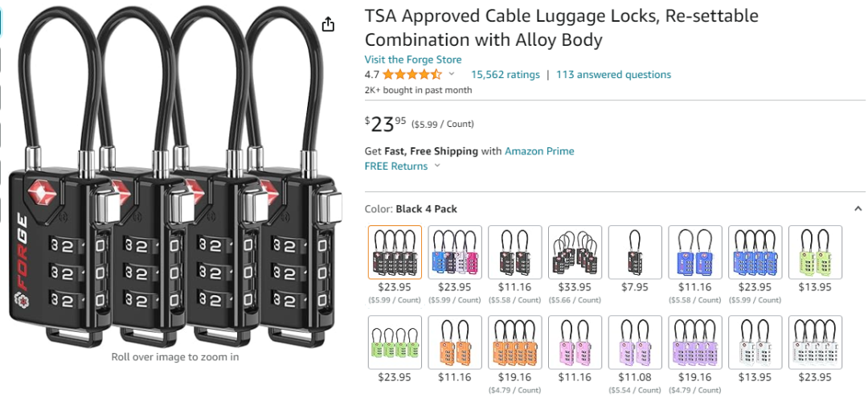Image resolution: width=868 pixels, height=410 pixels.
Task: Pick black 6 pack priced $33.95
Action: [x=575, y=252]
